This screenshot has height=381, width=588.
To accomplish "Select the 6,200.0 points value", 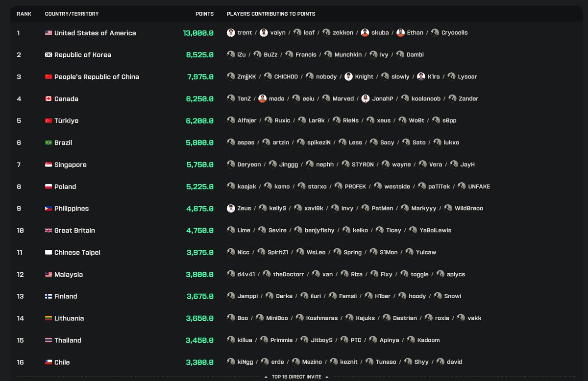I will 199,120.
